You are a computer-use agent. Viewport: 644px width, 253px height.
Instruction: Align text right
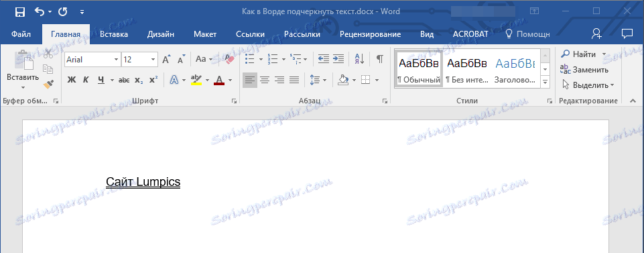click(x=279, y=80)
